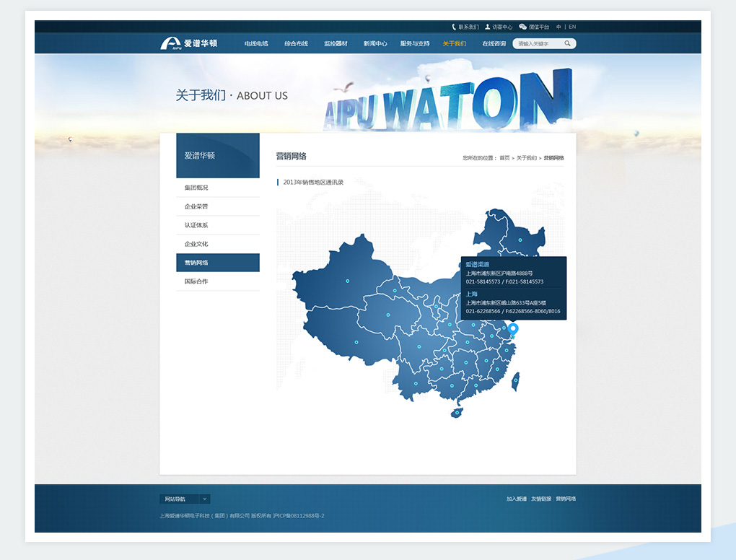Select the Sichuan dot on the map

(x=419, y=347)
